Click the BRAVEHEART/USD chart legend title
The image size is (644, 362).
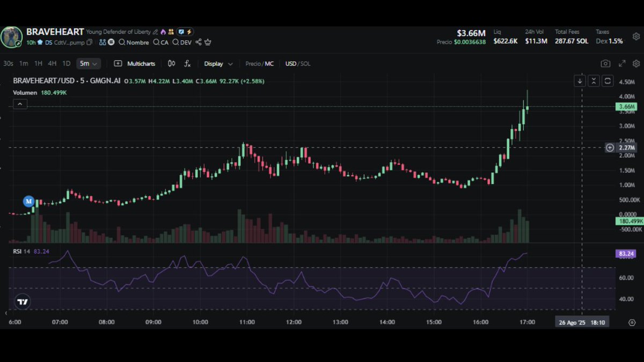[67, 81]
